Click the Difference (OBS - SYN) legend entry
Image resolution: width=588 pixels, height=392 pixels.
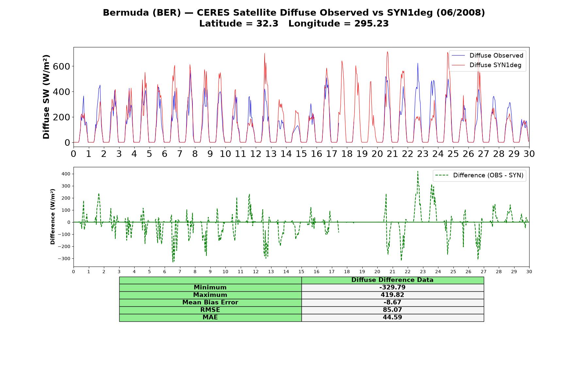[x=480, y=175]
